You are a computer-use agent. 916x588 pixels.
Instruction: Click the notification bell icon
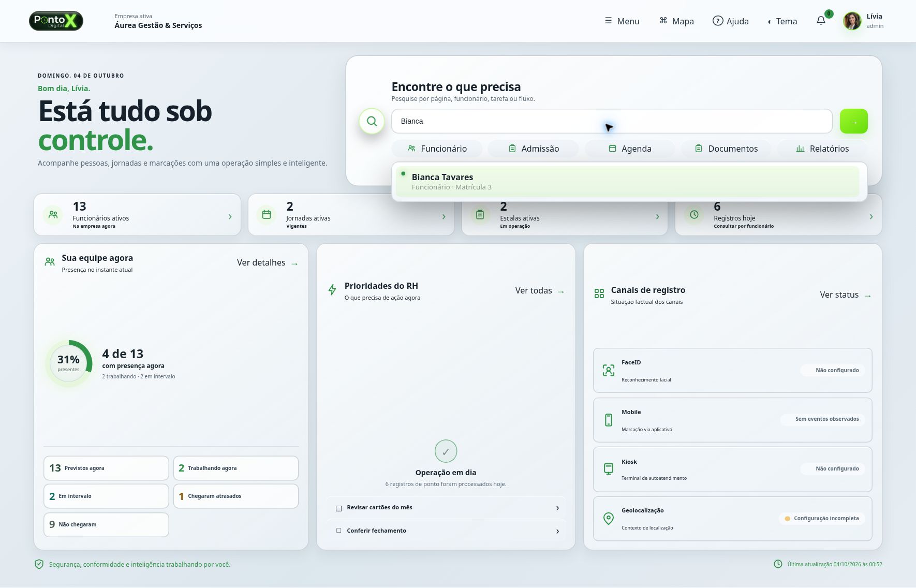pyautogui.click(x=821, y=21)
